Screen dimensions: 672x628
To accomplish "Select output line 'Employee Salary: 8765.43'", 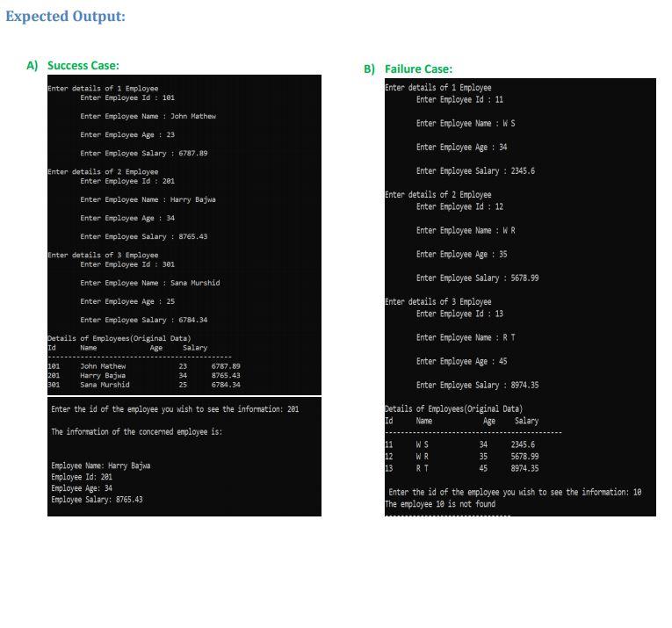I will (x=97, y=500).
